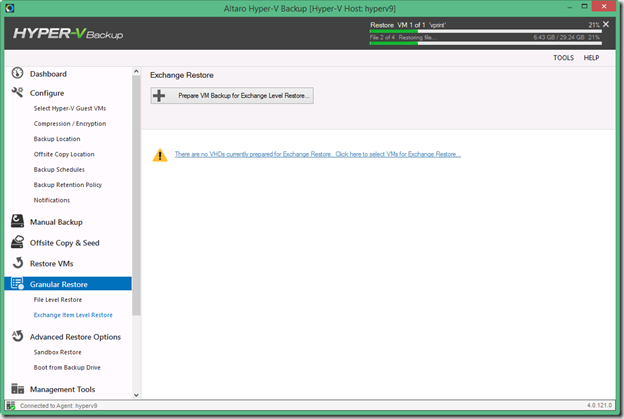The width and height of the screenshot is (624, 419).
Task: Click the Restore VM 1 of 1 label
Action: [408, 25]
